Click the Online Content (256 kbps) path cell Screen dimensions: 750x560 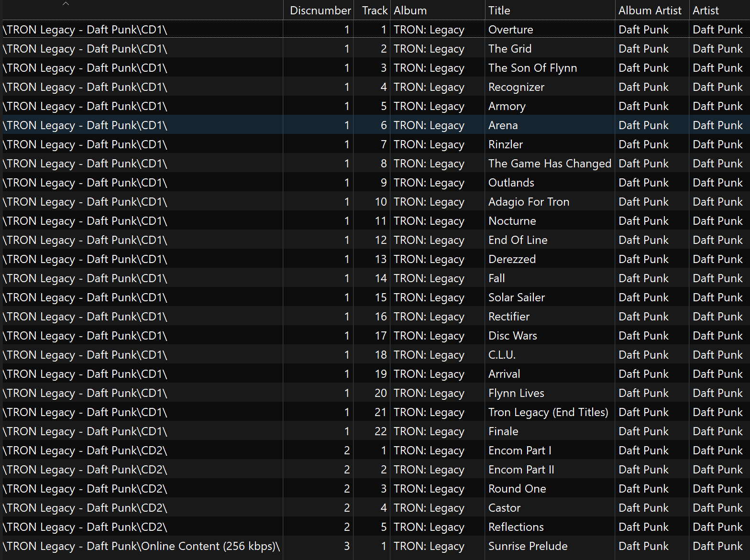pos(141,546)
